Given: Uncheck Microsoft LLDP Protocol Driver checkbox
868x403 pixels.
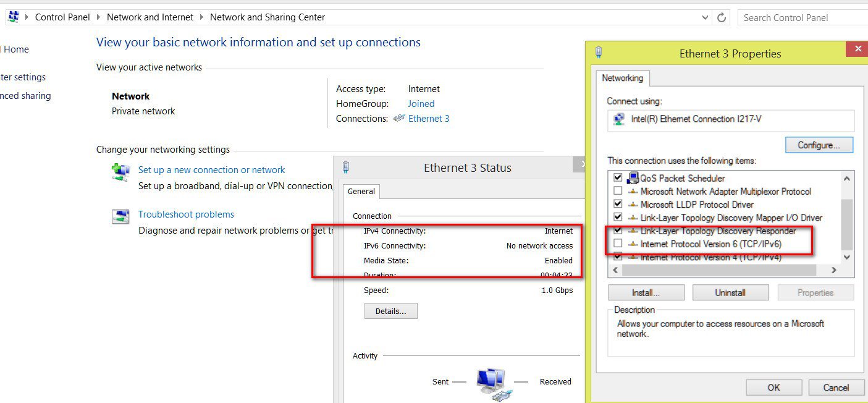Looking at the screenshot, I should (x=618, y=205).
